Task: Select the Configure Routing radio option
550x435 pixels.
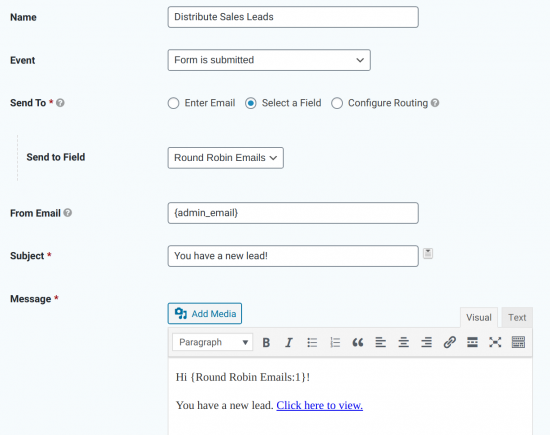Action: click(x=337, y=103)
